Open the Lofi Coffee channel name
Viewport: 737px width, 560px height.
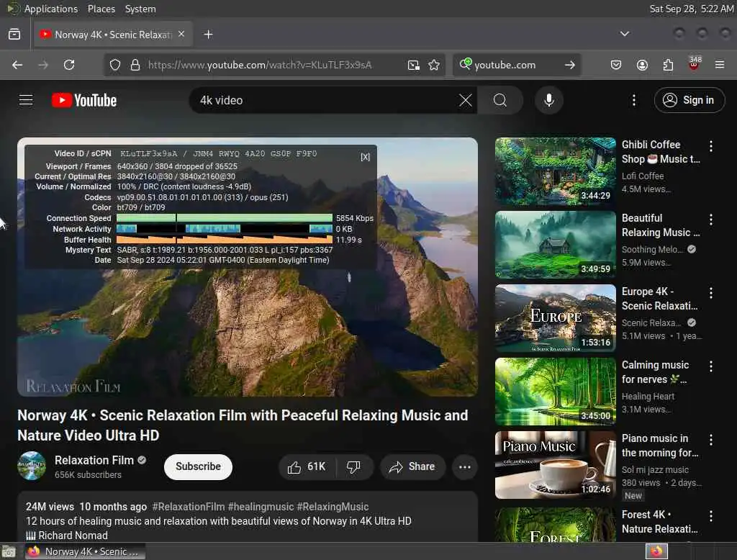click(x=643, y=176)
